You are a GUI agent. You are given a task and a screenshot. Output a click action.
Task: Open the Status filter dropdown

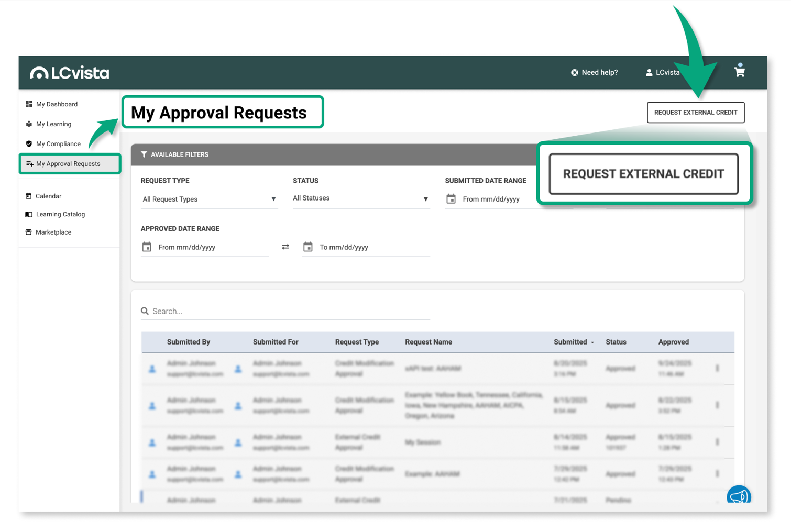361,198
